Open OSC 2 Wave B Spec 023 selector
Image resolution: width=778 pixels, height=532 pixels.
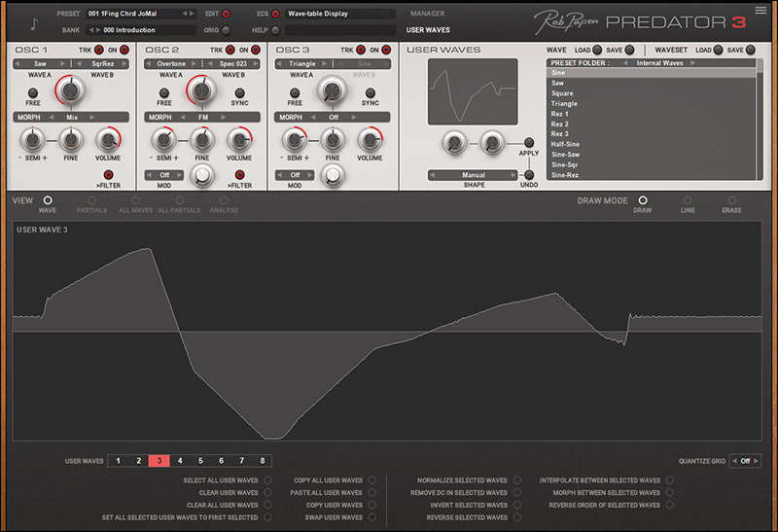click(233, 63)
